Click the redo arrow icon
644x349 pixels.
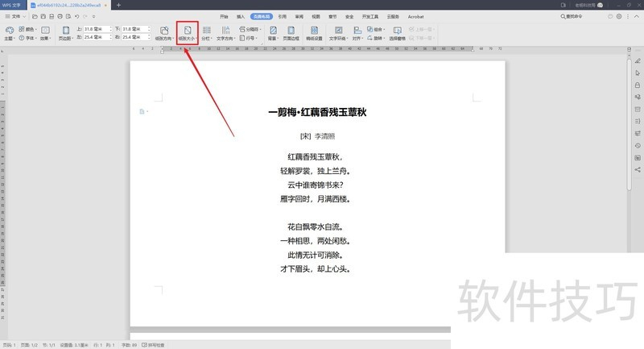(x=85, y=16)
